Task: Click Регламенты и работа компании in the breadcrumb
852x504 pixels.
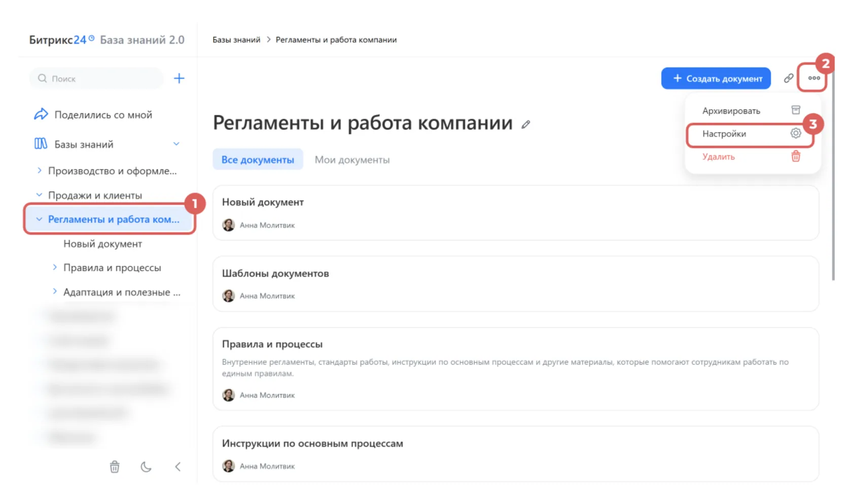Action: coord(336,40)
